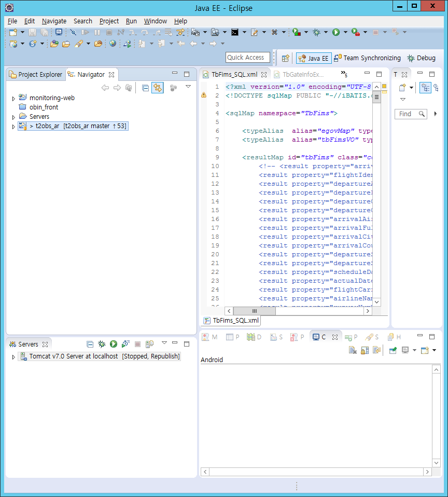Collapse All in the Navigator panel
Image resolution: width=448 pixels, height=497 pixels.
point(145,88)
